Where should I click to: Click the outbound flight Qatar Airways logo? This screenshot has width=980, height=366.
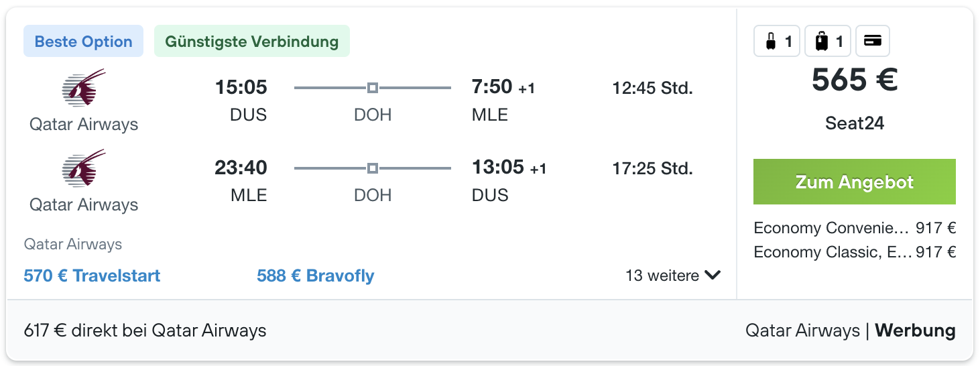click(84, 87)
